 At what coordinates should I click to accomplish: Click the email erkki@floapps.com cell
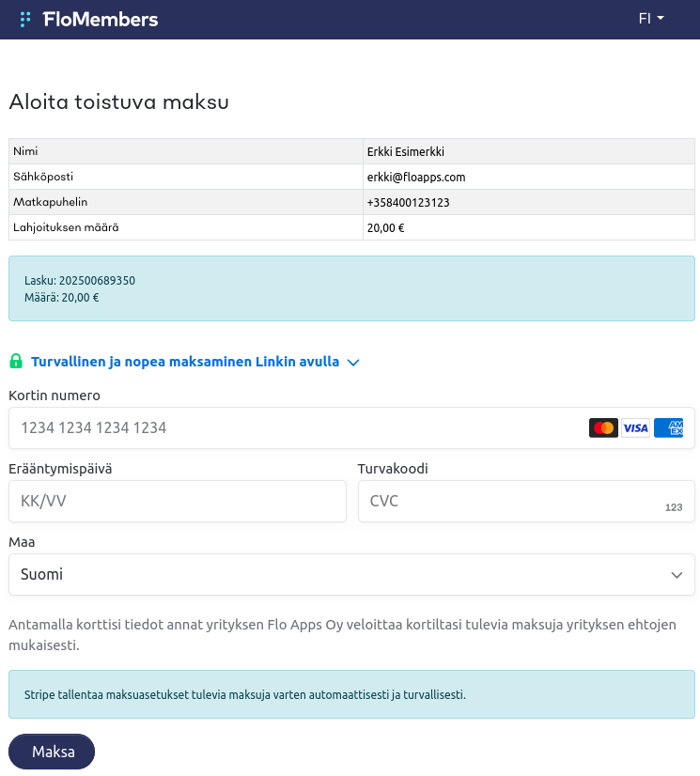(528, 177)
